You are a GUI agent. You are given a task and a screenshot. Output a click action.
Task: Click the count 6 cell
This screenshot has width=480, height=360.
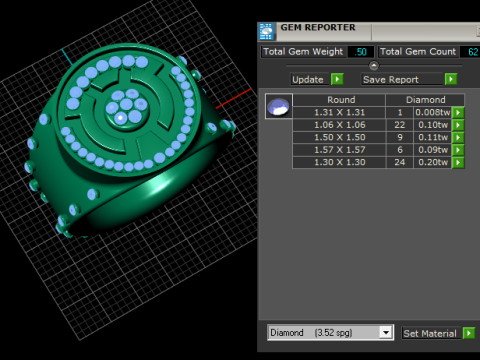coord(400,150)
